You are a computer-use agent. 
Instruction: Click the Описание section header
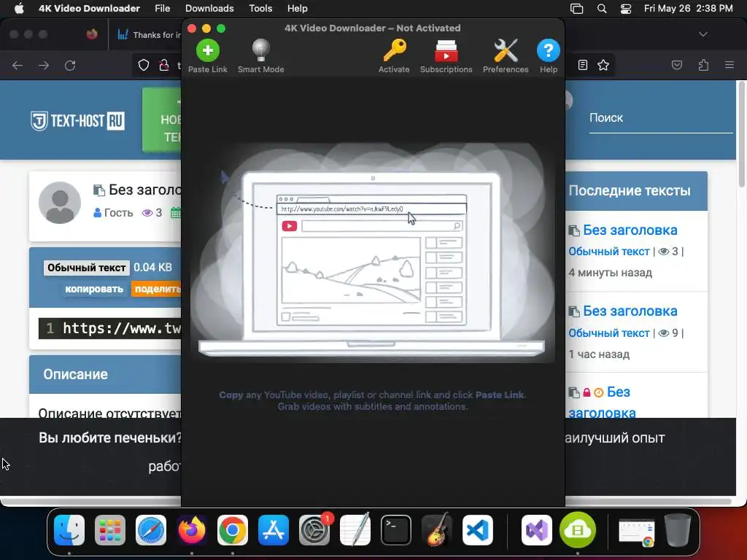point(105,374)
